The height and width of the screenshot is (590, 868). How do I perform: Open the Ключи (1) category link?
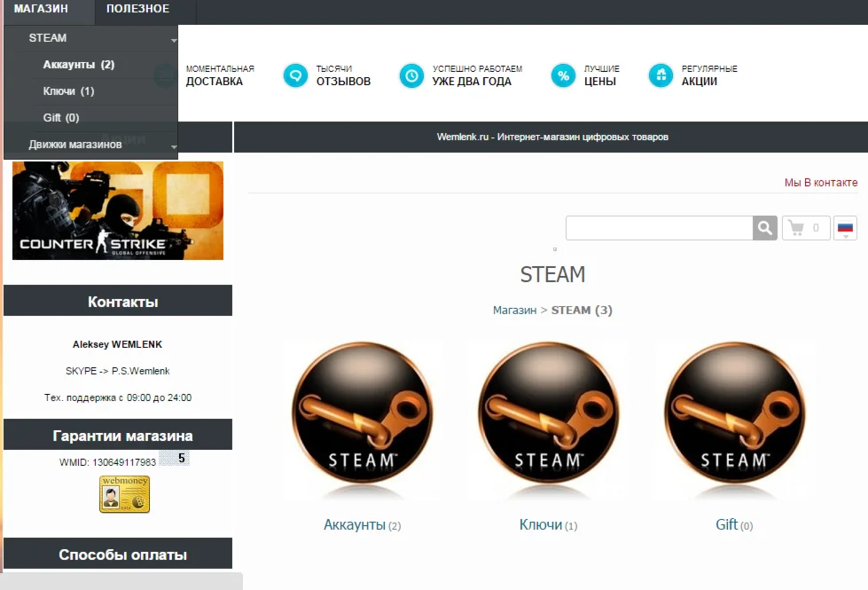pyautogui.click(x=548, y=524)
